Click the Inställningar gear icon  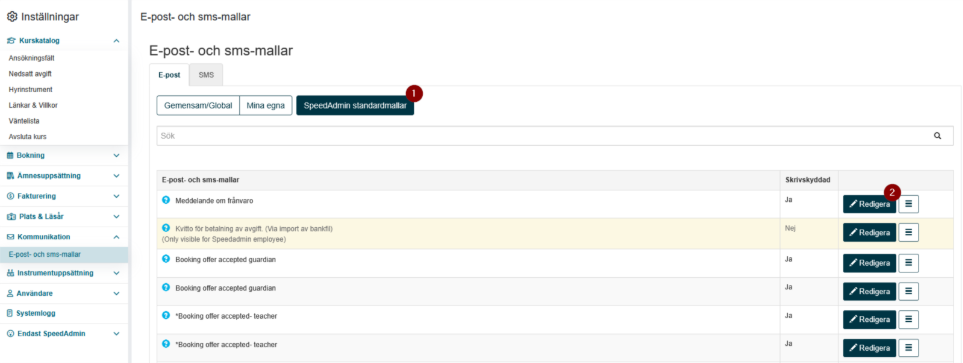[12, 17]
